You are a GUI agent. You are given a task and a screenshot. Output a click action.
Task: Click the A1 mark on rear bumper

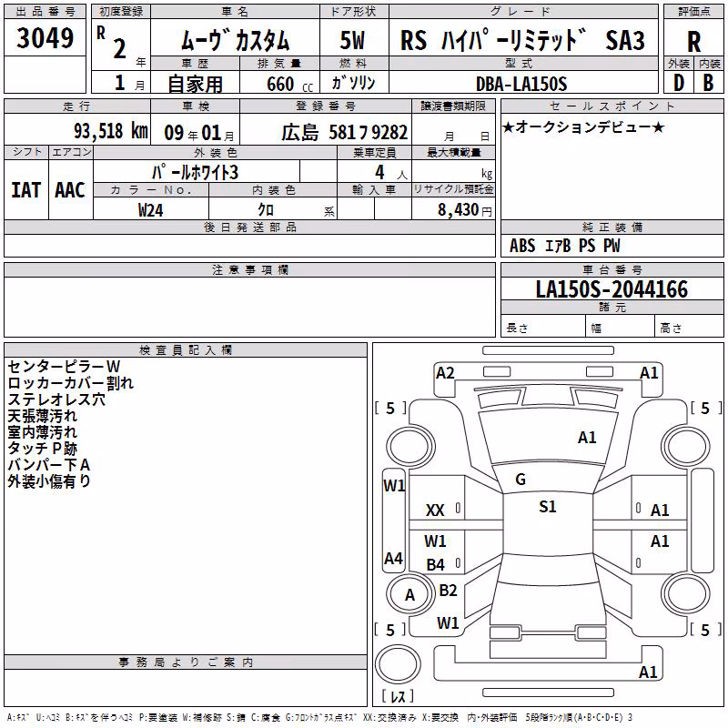click(x=648, y=672)
